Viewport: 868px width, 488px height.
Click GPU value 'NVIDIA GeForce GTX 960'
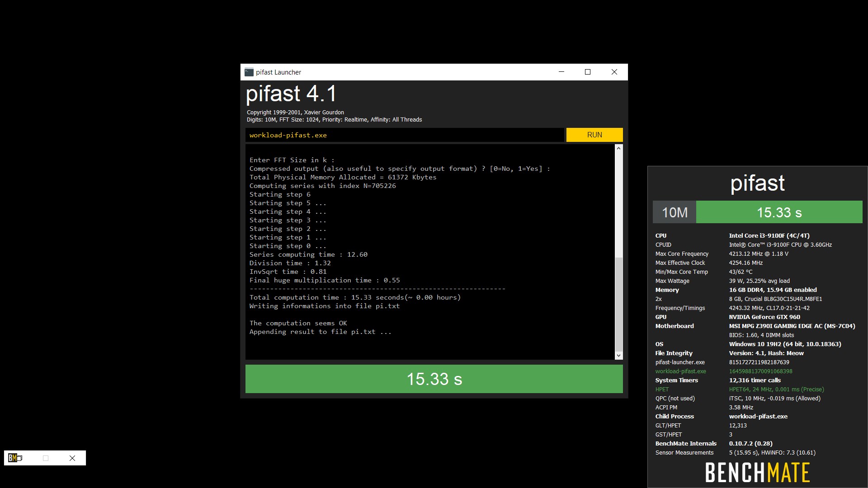(x=764, y=317)
